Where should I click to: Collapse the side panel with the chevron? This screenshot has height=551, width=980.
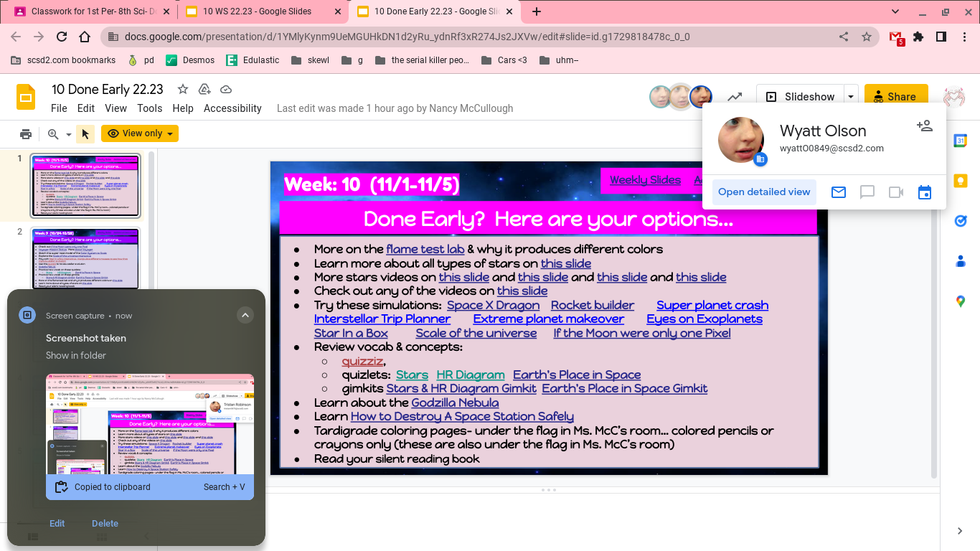pos(960,531)
